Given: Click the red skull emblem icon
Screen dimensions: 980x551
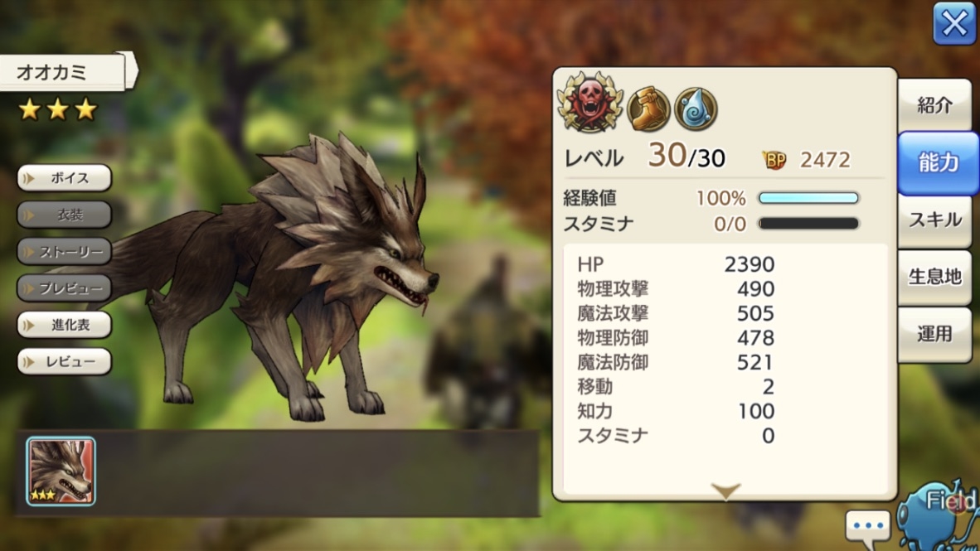Looking at the screenshot, I should (x=590, y=103).
